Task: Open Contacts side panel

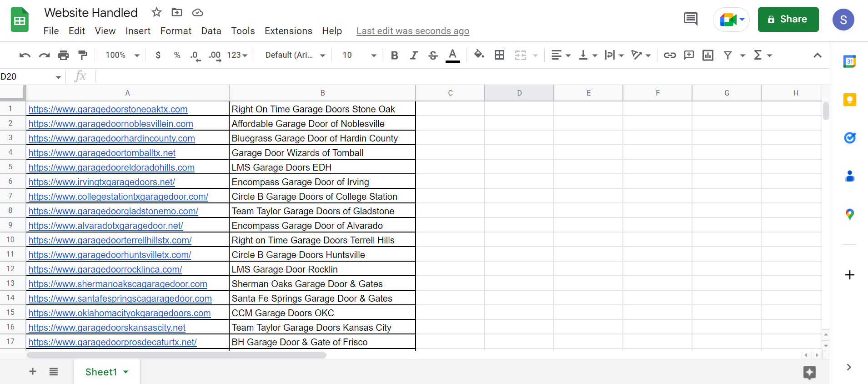Action: (x=849, y=176)
